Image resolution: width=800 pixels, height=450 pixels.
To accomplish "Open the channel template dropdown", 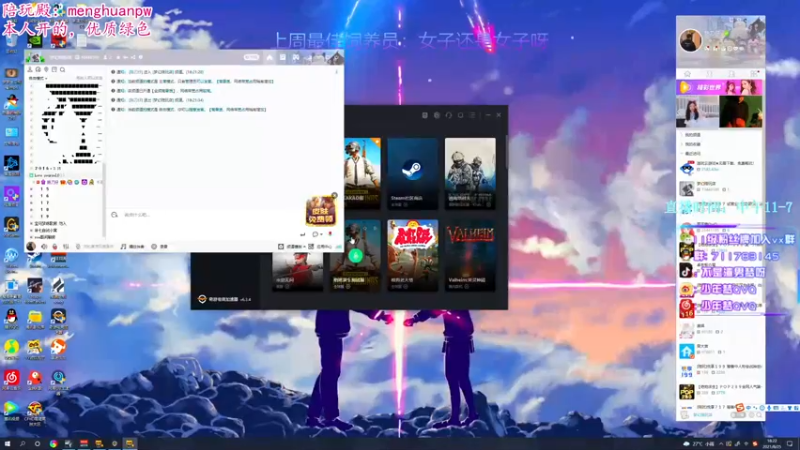I will coord(292,246).
